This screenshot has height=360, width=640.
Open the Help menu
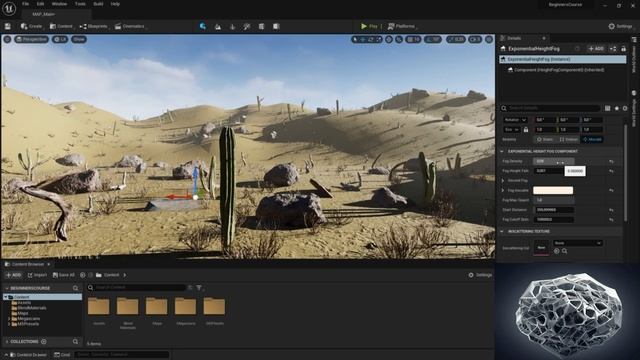pos(116,4)
